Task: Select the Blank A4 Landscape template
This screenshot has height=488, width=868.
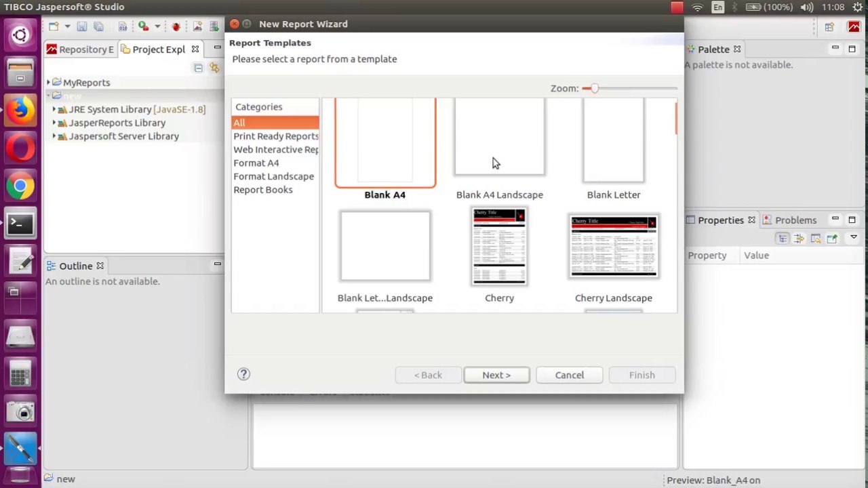Action: [x=500, y=136]
